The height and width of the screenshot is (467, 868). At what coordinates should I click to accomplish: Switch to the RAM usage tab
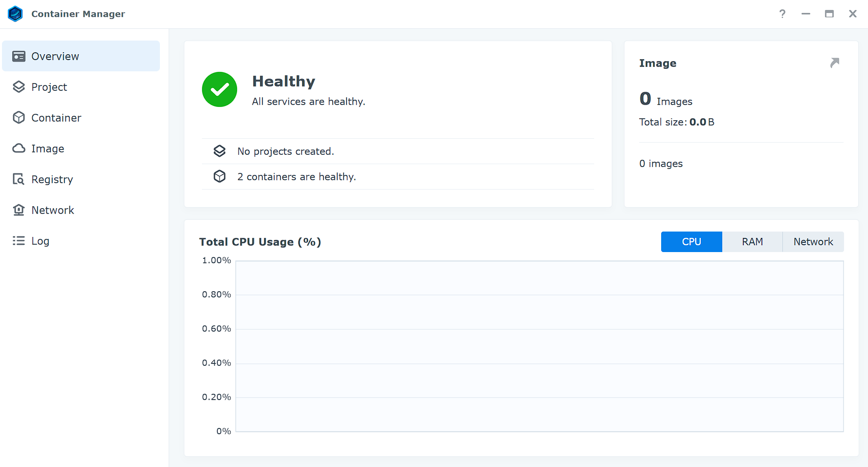(752, 241)
